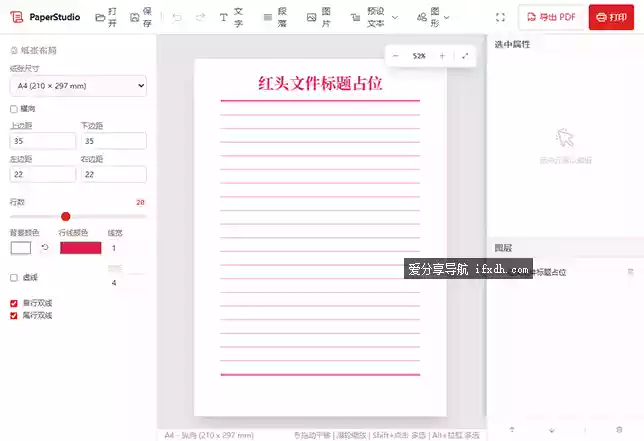Image resolution: width=644 pixels, height=441 pixels.
Task: Toggle fullscreen with the corner-brackets icon
Action: [500, 17]
